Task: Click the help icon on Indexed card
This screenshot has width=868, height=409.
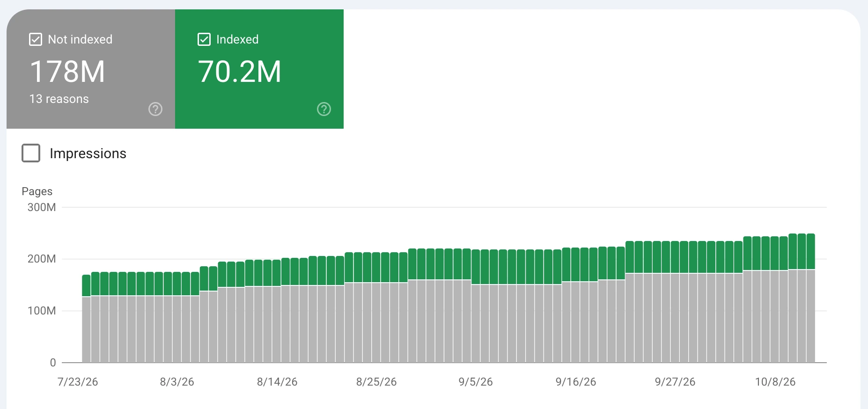Action: 324,109
